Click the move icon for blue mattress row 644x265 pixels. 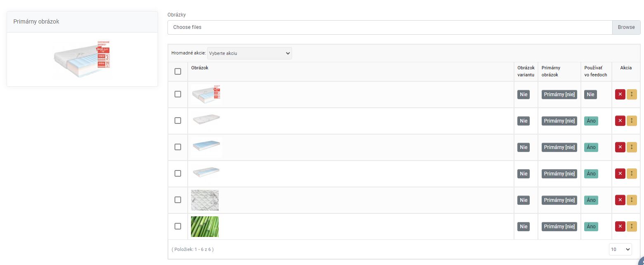[632, 147]
